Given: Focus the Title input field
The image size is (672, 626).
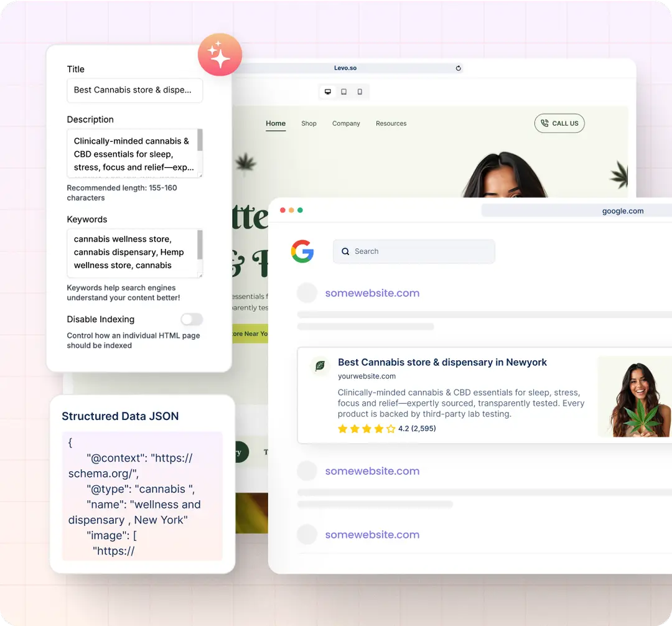Looking at the screenshot, I should pos(134,90).
